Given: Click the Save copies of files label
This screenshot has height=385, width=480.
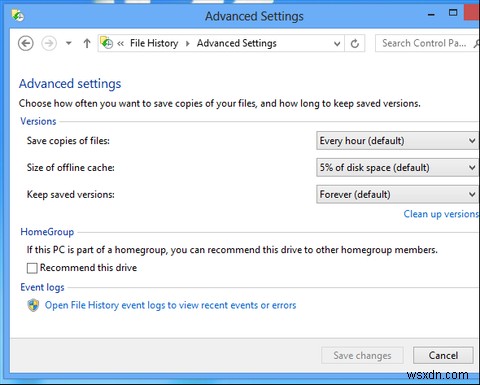Looking at the screenshot, I should [x=68, y=141].
